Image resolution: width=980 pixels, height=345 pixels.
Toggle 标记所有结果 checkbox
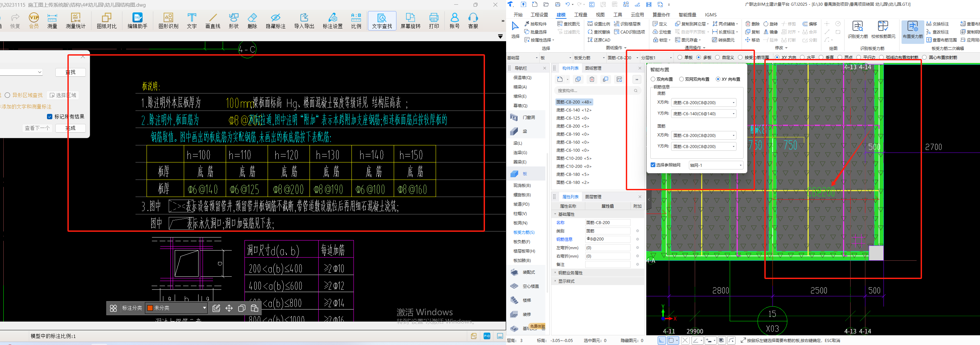point(49,117)
